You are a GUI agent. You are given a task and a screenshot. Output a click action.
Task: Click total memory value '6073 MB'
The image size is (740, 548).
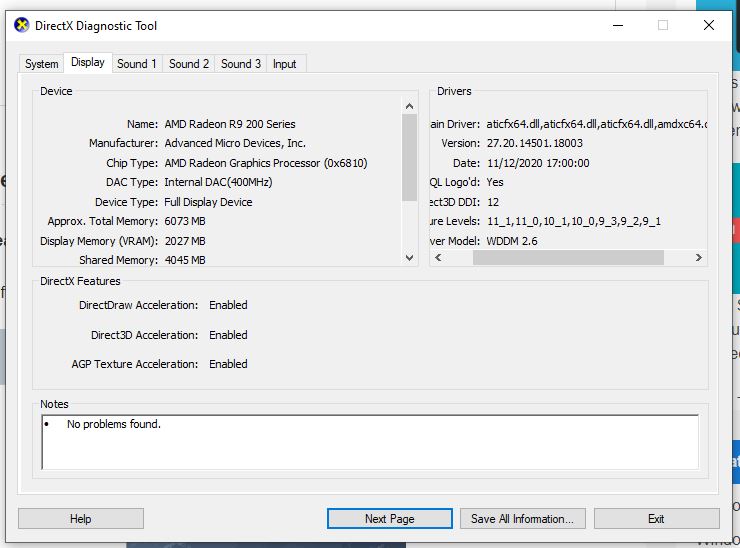tap(185, 221)
